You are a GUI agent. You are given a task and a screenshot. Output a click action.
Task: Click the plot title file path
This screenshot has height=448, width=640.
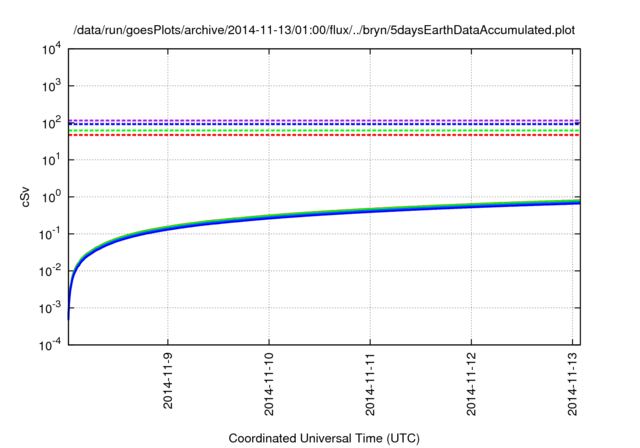324,30
